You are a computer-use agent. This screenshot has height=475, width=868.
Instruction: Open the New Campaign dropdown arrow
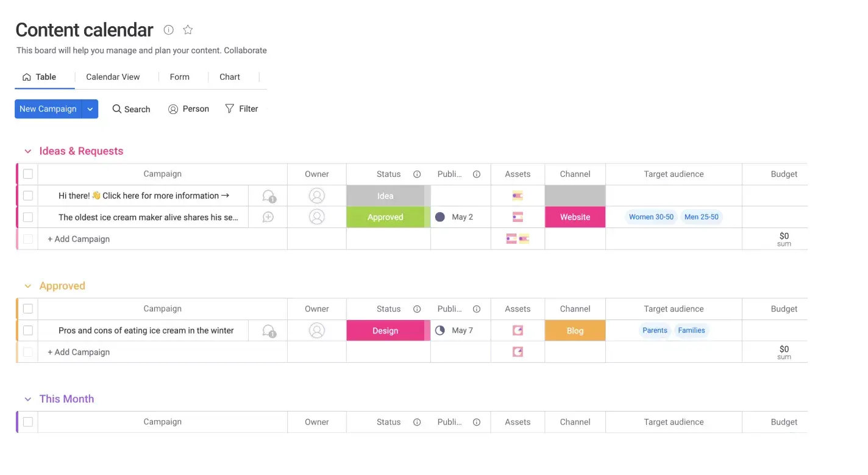coord(90,109)
